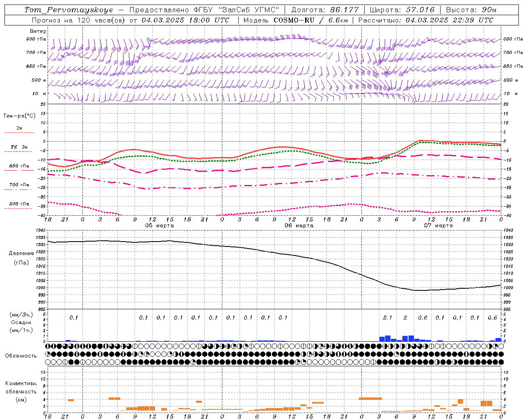Click the (мм/3ч.) precipitation unit label
Viewport: 525px width, 420px height.
[x=21, y=315]
